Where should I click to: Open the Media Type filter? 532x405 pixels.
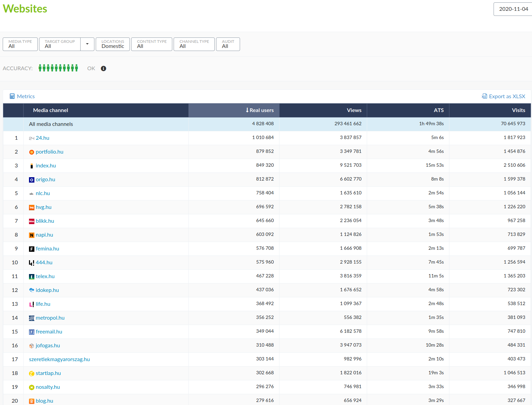[20, 44]
